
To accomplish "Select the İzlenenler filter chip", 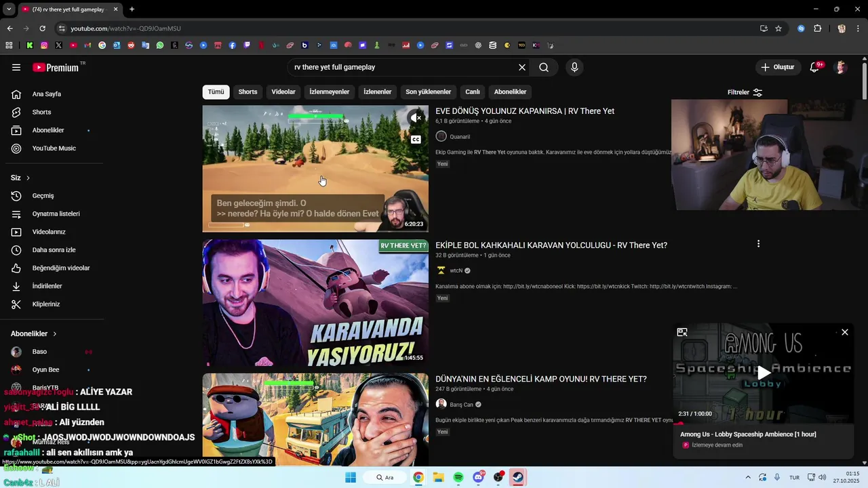I will click(x=378, y=92).
